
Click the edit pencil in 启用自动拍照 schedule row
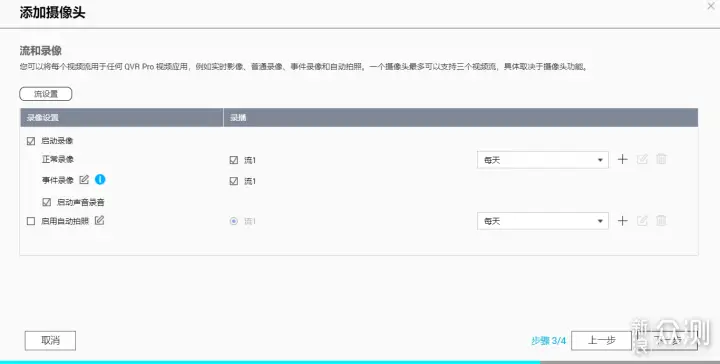pyautogui.click(x=642, y=221)
